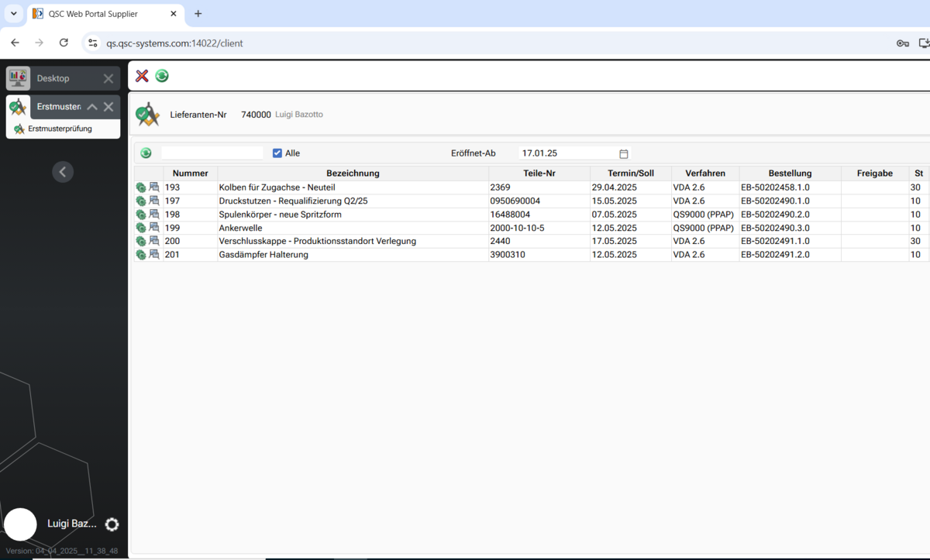Click the red X close icon in toolbar
The width and height of the screenshot is (930, 560).
tap(142, 76)
